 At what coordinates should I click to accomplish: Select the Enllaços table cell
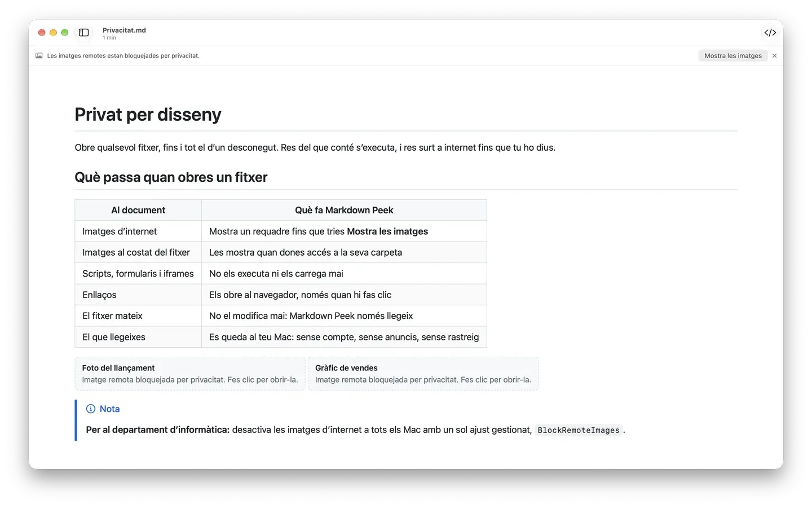(138, 295)
